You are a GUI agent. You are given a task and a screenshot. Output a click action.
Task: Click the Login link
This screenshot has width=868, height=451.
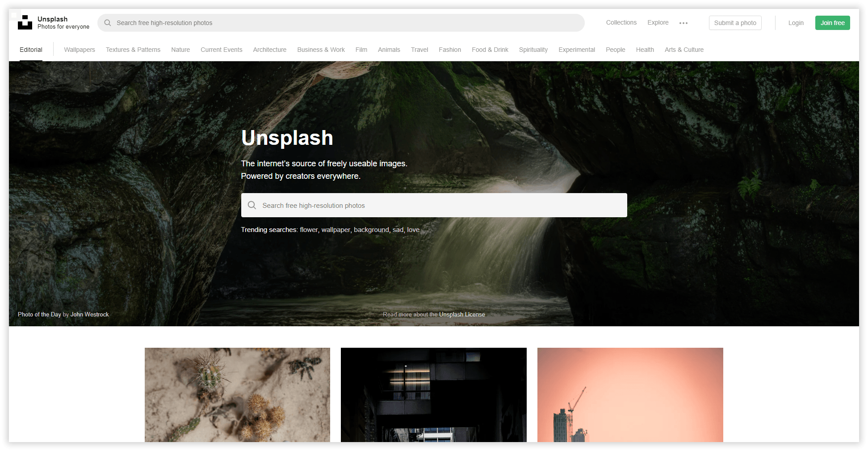click(x=796, y=23)
